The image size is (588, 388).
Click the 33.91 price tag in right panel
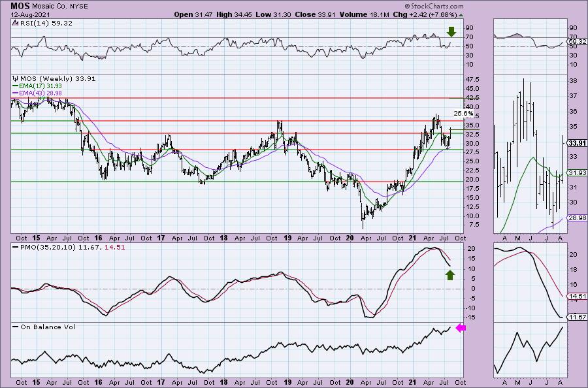click(577, 143)
